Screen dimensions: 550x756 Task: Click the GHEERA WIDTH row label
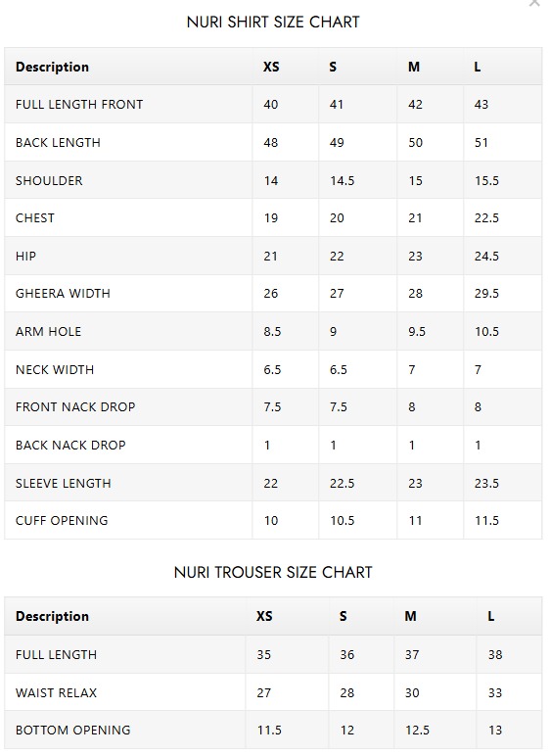63,294
